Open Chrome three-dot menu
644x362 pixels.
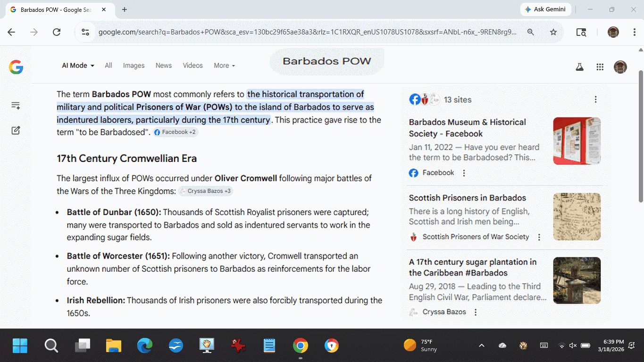point(635,32)
